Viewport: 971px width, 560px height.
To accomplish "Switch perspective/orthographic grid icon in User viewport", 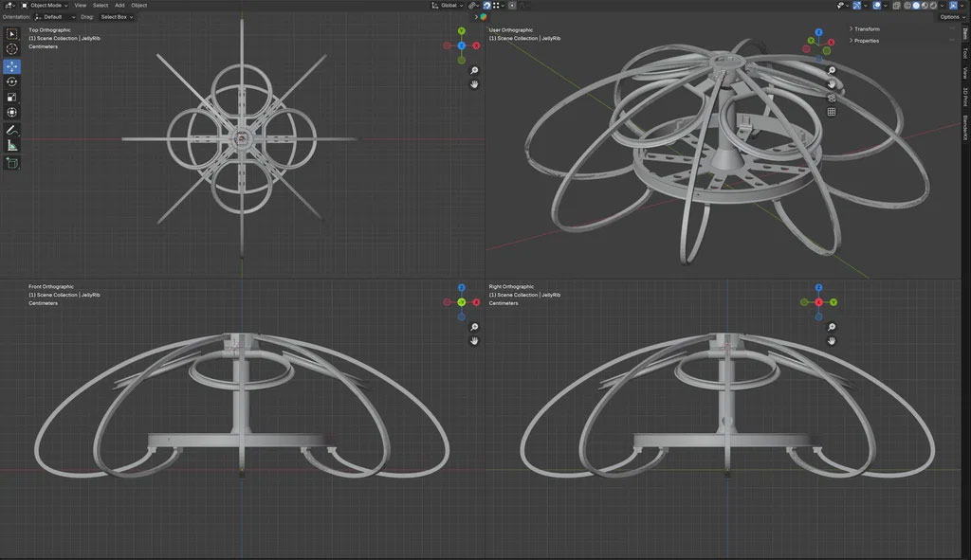I will coord(832,112).
